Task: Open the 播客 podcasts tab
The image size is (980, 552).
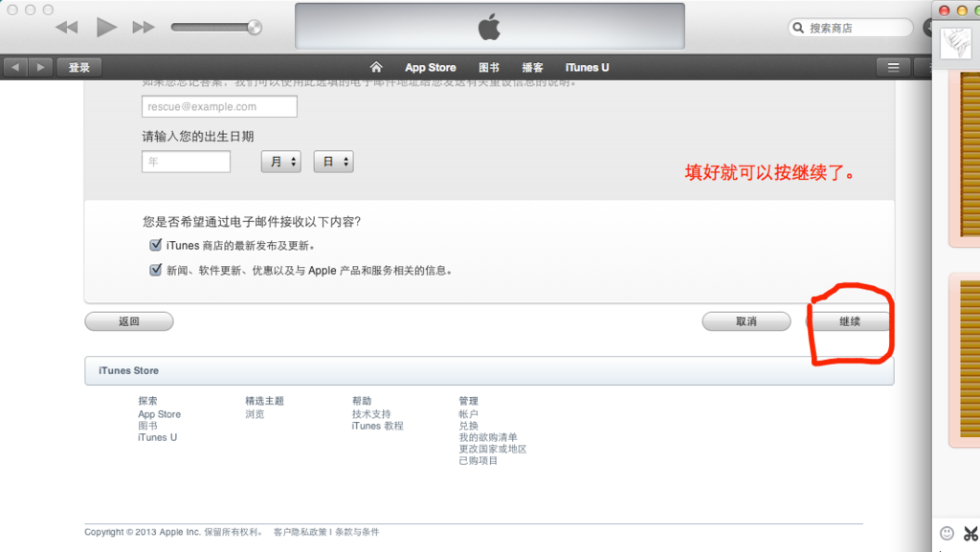Action: pyautogui.click(x=532, y=67)
